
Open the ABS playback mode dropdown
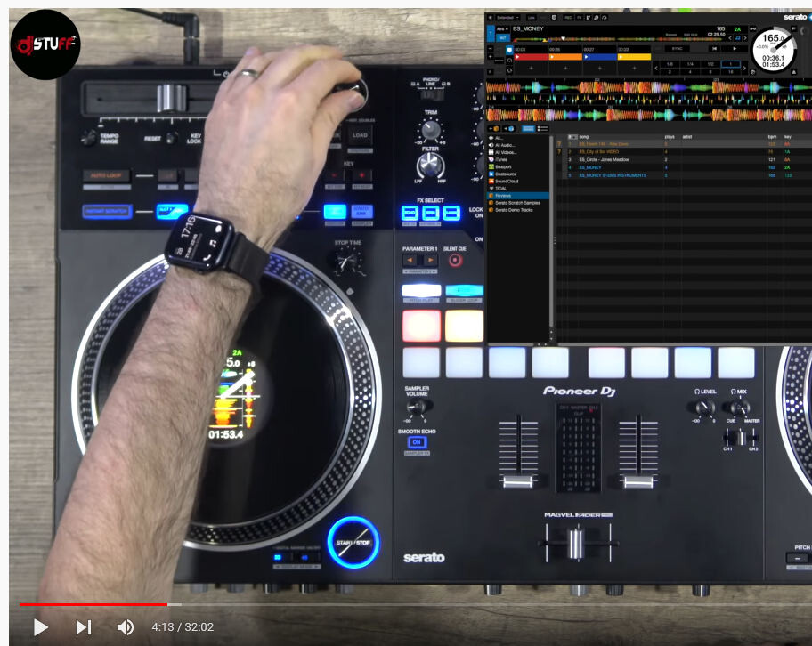coord(502,29)
